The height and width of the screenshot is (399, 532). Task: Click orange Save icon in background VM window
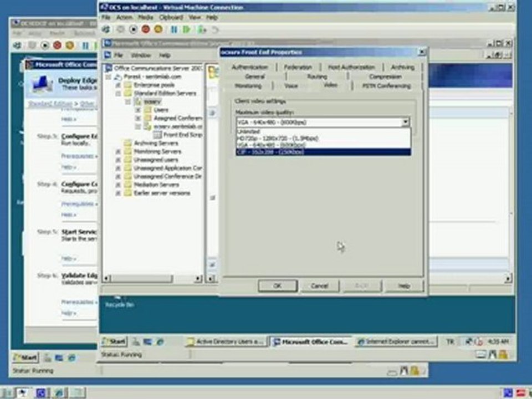[70, 45]
